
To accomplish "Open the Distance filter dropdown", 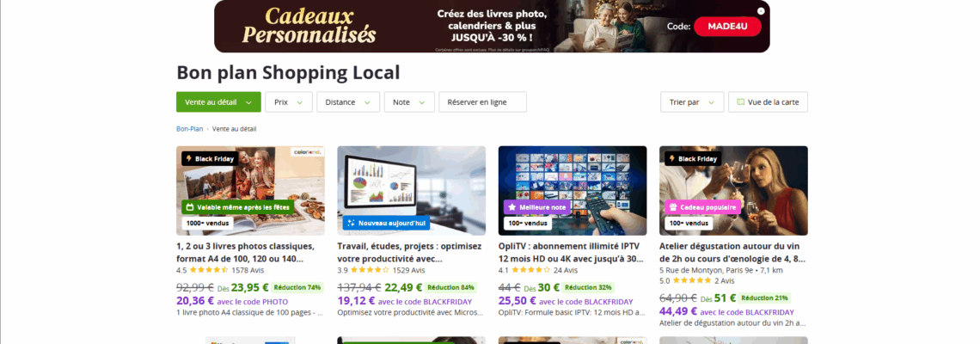I will [x=348, y=102].
